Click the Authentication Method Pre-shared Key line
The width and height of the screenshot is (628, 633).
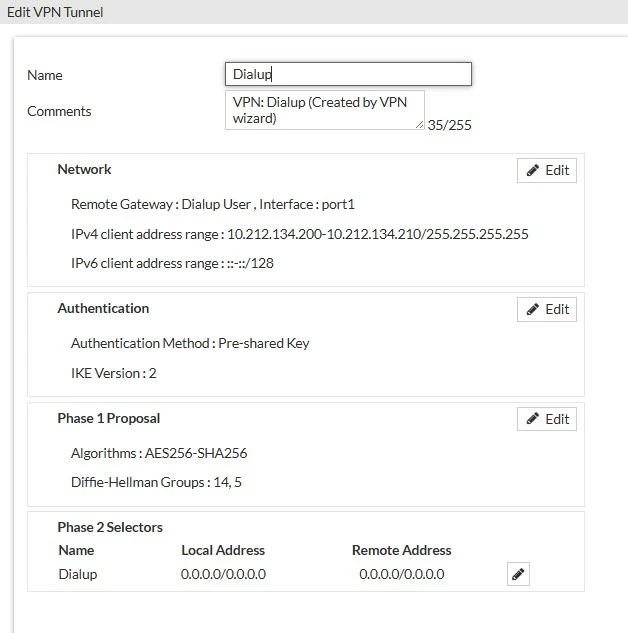point(190,343)
